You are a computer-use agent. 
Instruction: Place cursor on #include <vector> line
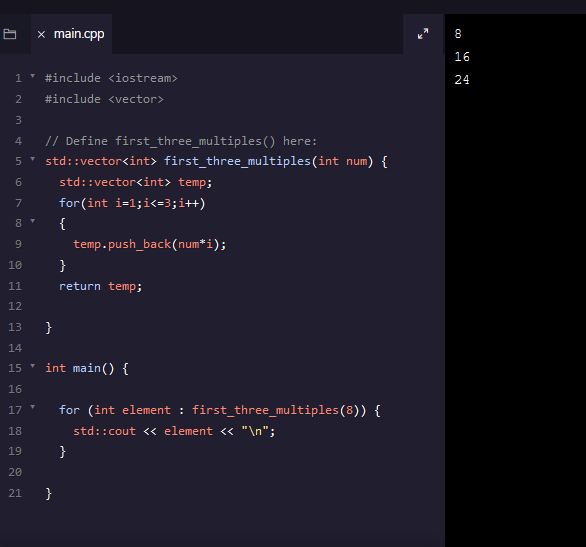click(x=104, y=99)
